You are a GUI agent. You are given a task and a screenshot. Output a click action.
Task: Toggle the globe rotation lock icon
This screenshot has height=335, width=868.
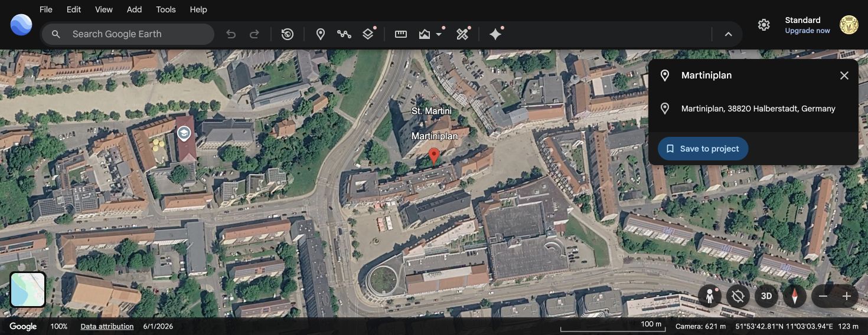point(738,296)
